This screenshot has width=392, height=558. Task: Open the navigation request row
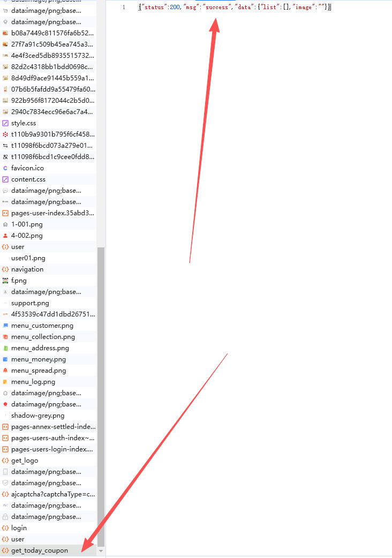(x=48, y=269)
